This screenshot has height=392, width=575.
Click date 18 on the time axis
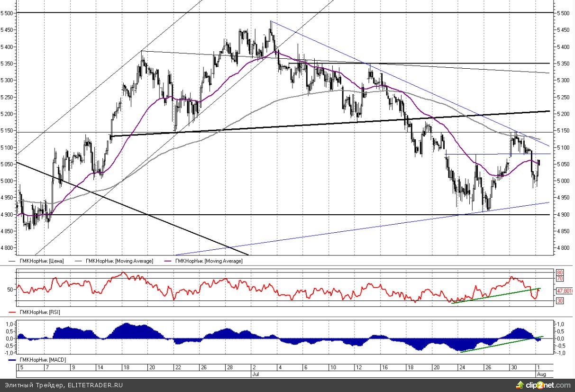coord(127,367)
